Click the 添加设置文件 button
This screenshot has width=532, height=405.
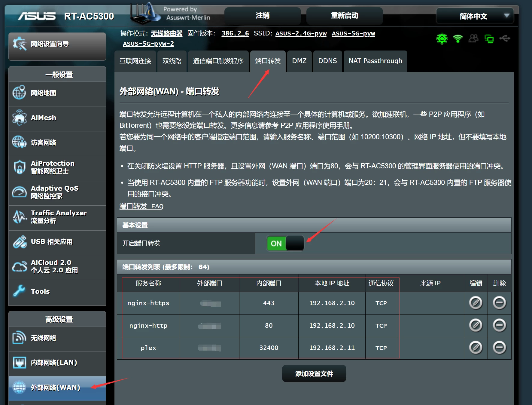click(x=314, y=373)
